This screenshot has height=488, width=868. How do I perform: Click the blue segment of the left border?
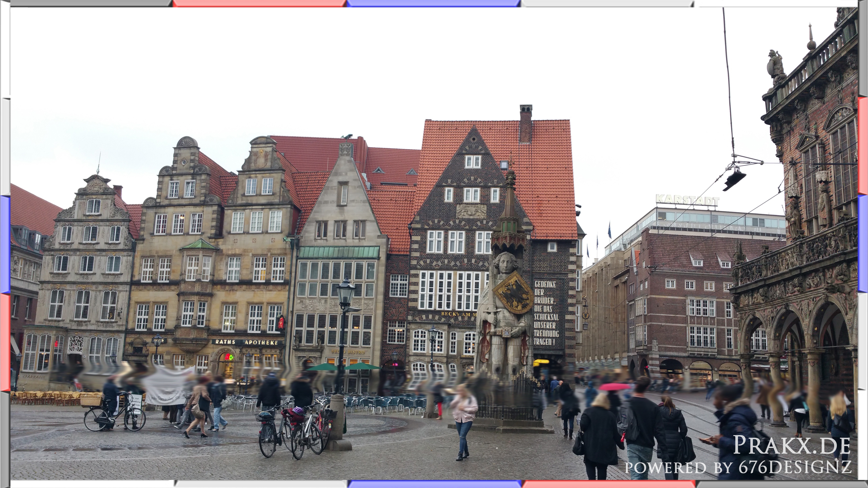coord(5,244)
